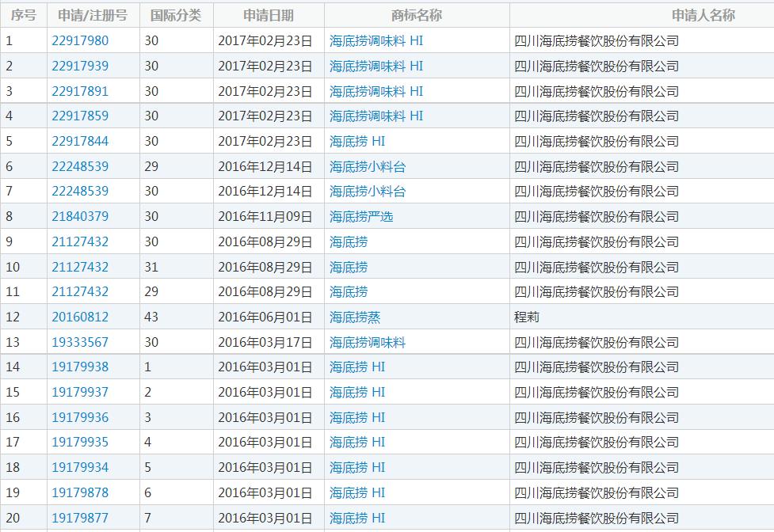Click 海底捞小料台 trademark in row 6
Viewport: 774px width, 532px height.
(368, 166)
